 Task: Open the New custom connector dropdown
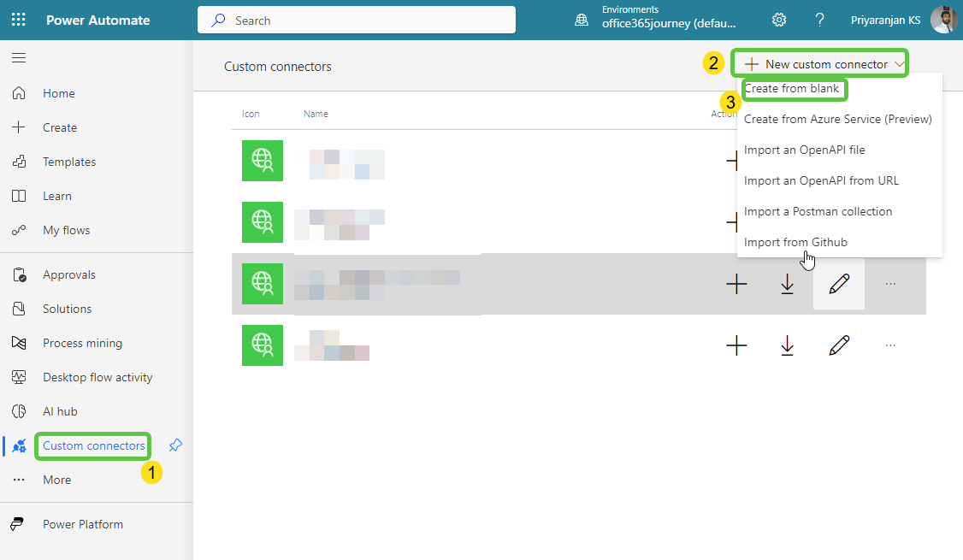[x=819, y=62]
